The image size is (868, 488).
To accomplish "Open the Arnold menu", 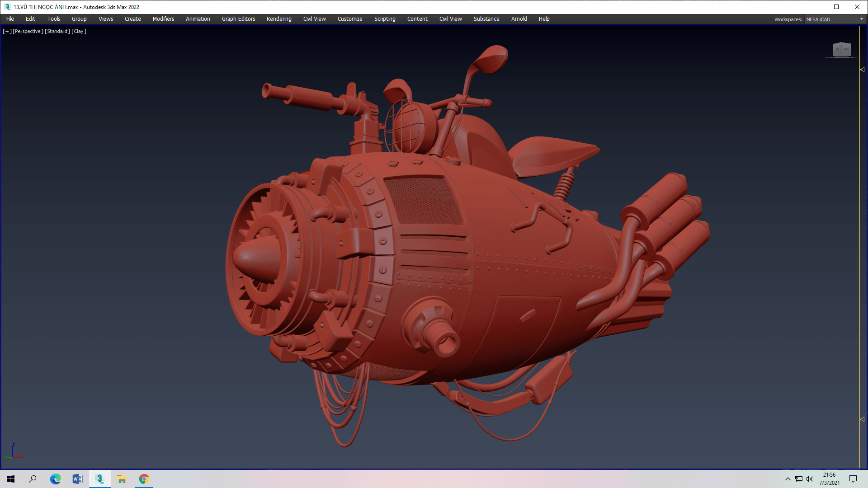I will 519,19.
